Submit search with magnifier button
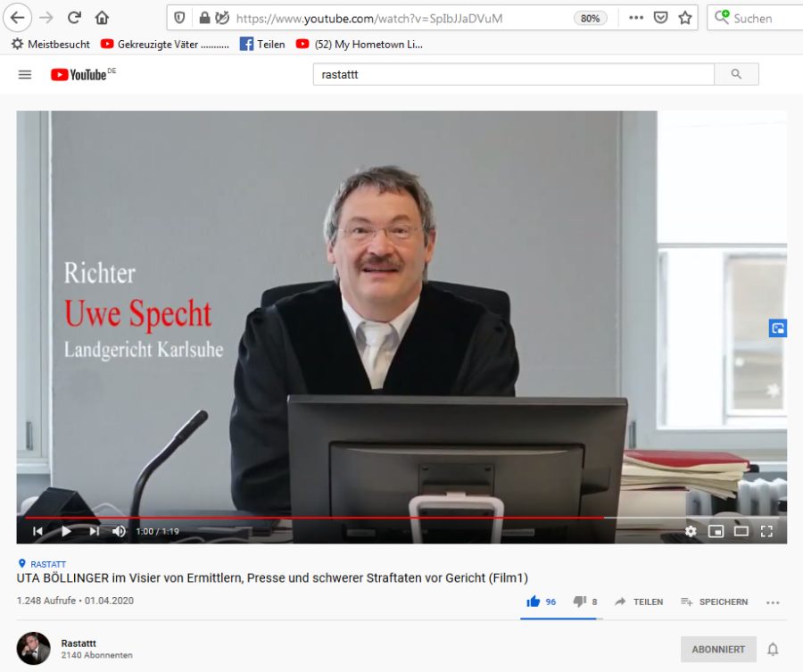 coord(736,75)
